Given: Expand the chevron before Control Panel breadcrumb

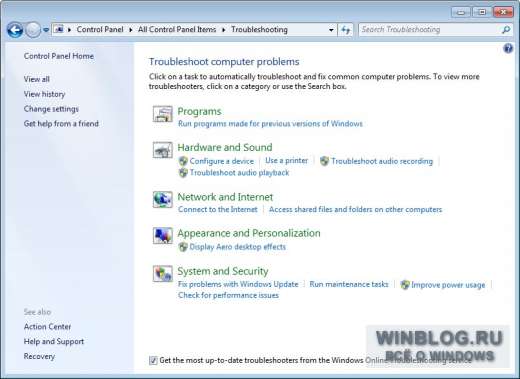Looking at the screenshot, I should click(69, 30).
